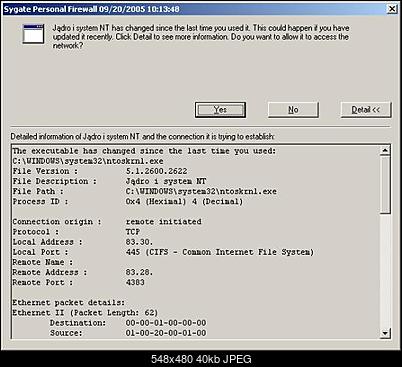Click the Ethernet II Packet Length 62 line
Viewport: 402px width, 367px height.
[85, 313]
